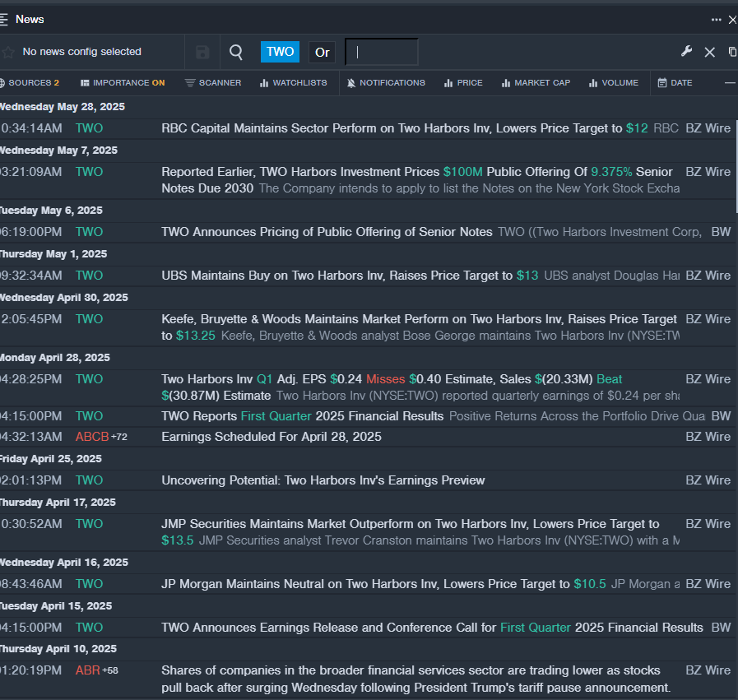Open the Keefe, Bruyette & Woods headline

(x=419, y=327)
